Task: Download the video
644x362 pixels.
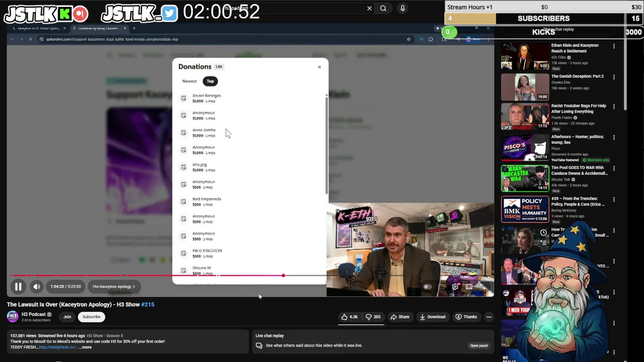Action: click(433, 317)
